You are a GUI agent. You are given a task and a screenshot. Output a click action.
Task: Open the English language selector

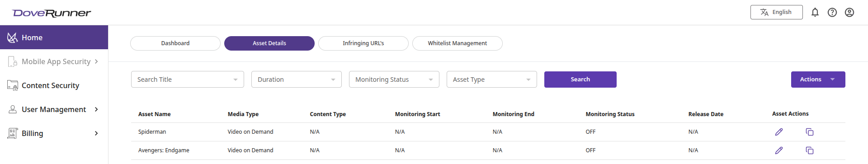tap(777, 12)
